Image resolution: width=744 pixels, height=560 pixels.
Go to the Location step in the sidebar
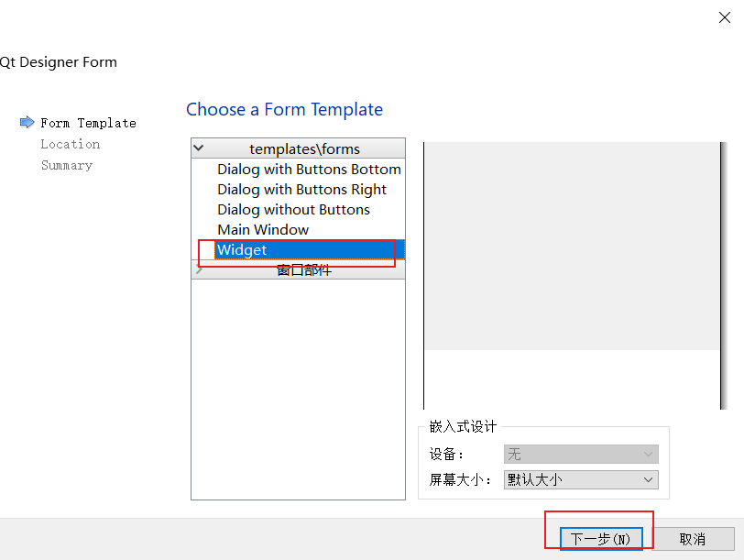click(71, 144)
